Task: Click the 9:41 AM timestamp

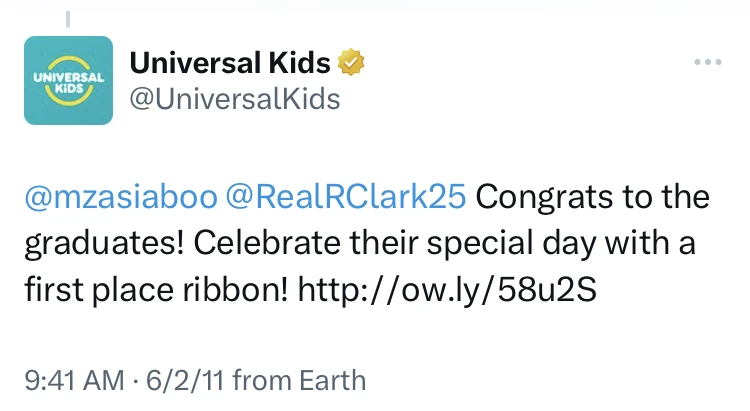Action: click(x=73, y=380)
